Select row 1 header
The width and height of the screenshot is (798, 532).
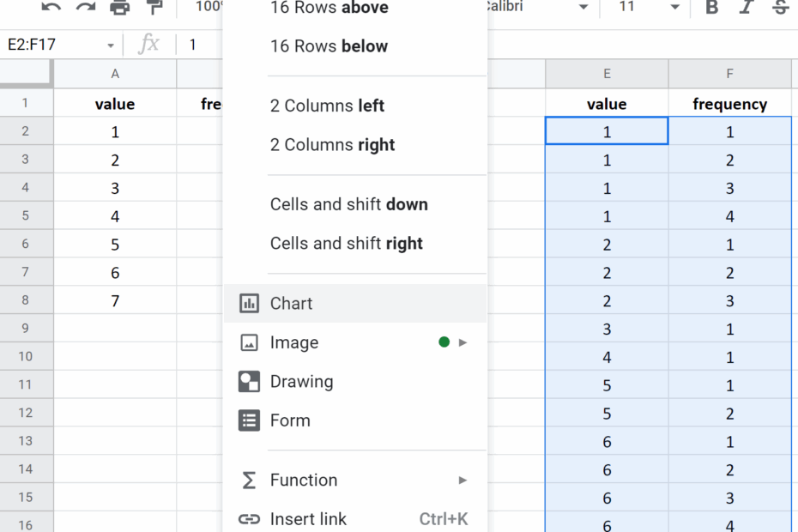26,103
